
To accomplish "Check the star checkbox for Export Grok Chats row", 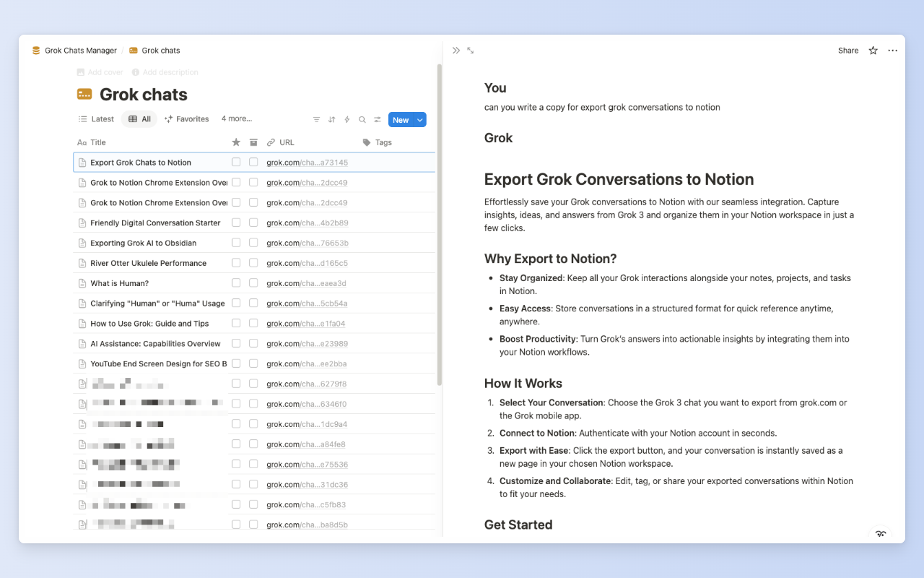I will 236,162.
